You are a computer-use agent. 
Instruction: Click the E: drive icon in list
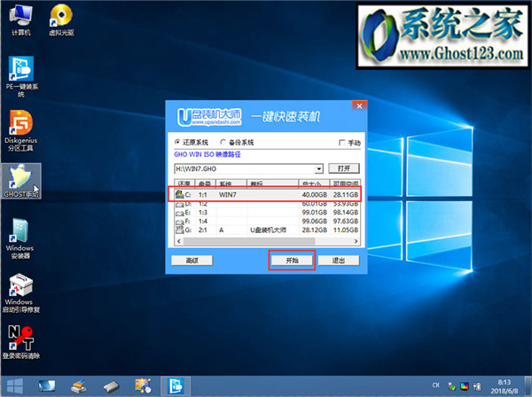[179, 213]
